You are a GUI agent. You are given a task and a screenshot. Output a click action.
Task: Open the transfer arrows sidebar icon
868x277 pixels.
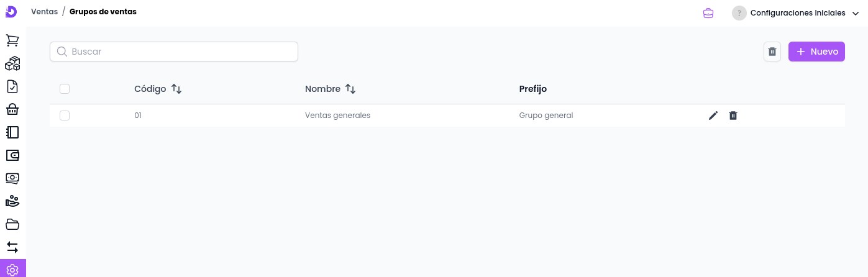[12, 247]
